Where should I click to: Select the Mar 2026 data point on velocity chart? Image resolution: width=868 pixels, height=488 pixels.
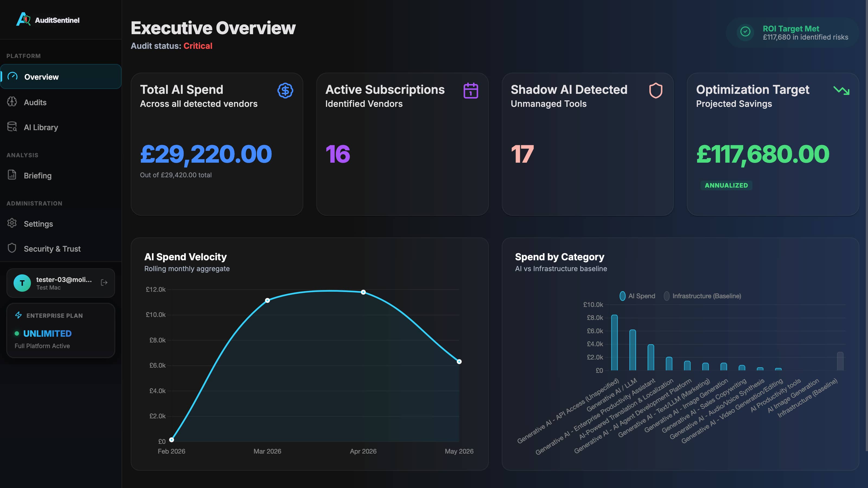[x=267, y=300]
